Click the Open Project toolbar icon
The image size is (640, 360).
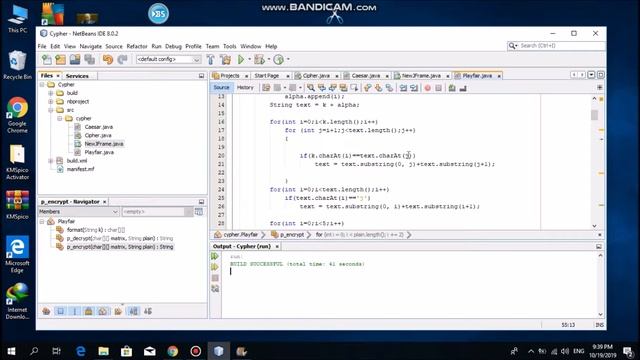coord(75,60)
